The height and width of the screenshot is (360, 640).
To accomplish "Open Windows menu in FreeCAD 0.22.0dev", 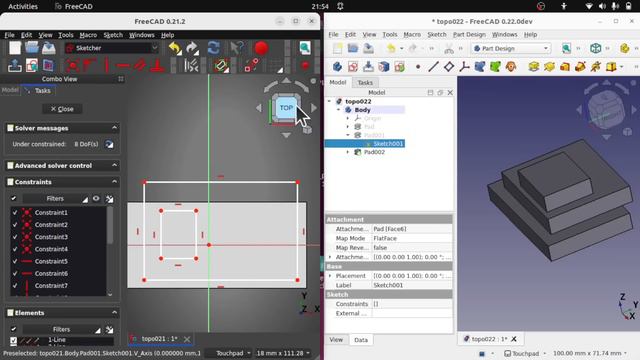I will (x=504, y=35).
